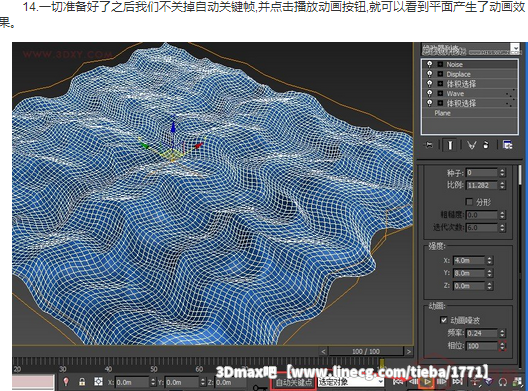Image resolution: width=528 pixels, height=391 pixels.
Task: Click the 频率 frequency input field
Action: pos(482,333)
